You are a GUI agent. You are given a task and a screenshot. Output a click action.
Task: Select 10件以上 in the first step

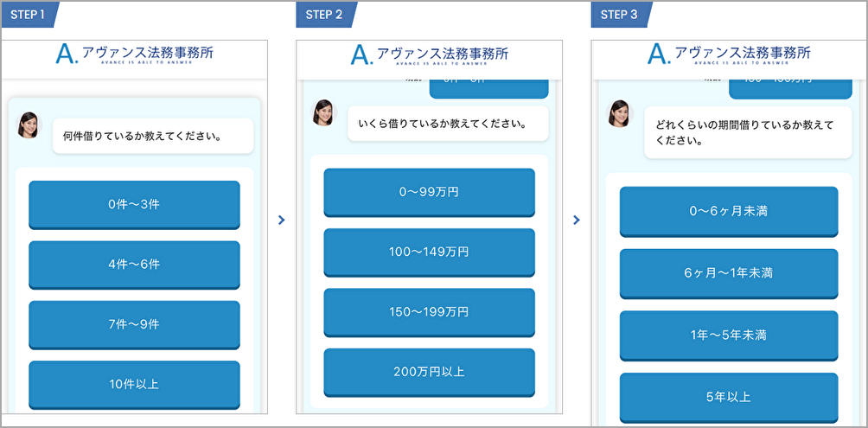[x=134, y=384]
